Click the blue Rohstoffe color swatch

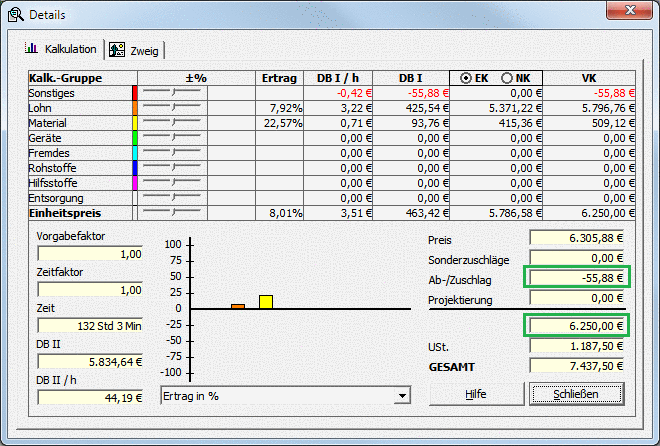[x=135, y=167]
